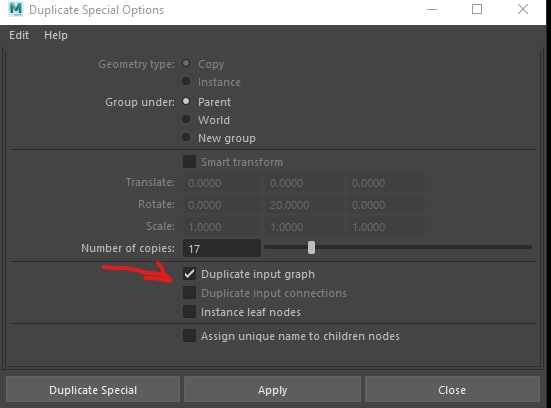Check Duplicate input connections
This screenshot has height=408, width=551.
pos(189,293)
